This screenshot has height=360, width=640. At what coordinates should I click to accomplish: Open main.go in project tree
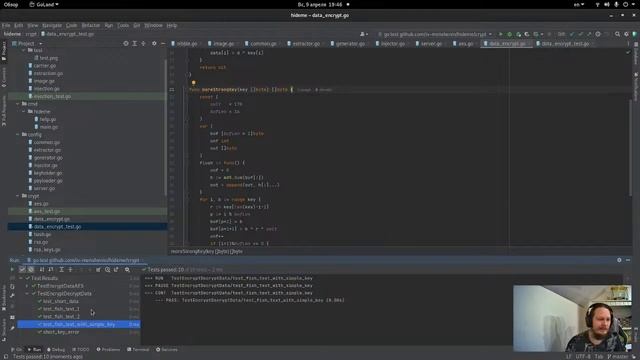49,127
